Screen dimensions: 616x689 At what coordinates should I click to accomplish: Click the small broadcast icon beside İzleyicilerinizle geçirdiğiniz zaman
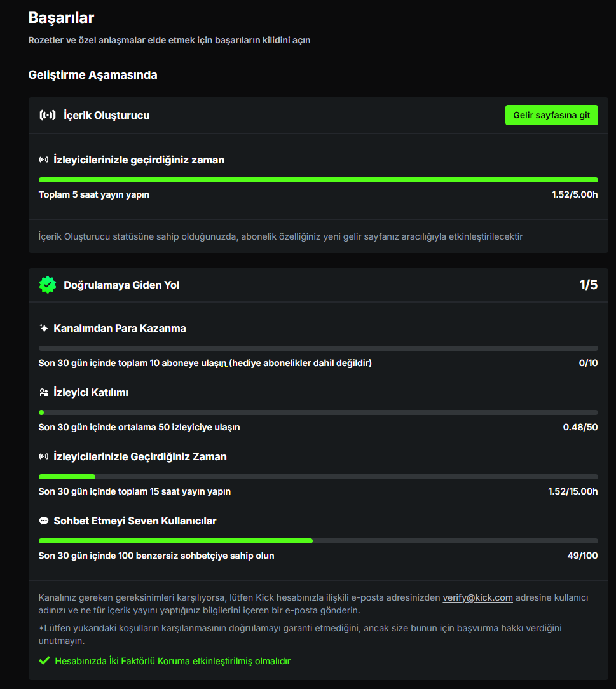43,160
